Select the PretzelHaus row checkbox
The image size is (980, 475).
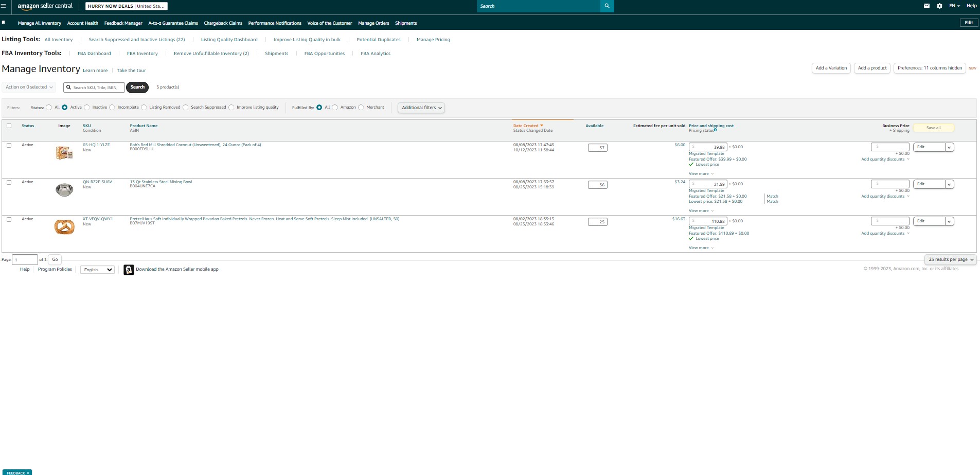click(x=9, y=219)
